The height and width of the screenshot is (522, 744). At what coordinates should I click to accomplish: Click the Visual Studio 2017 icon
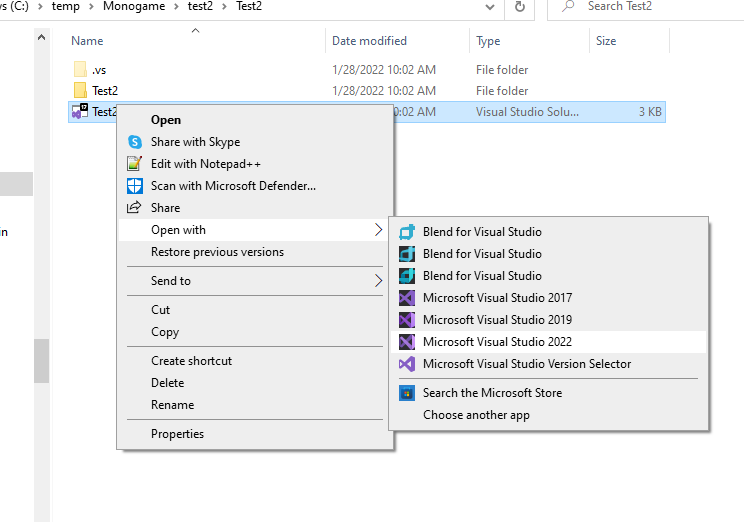point(407,298)
